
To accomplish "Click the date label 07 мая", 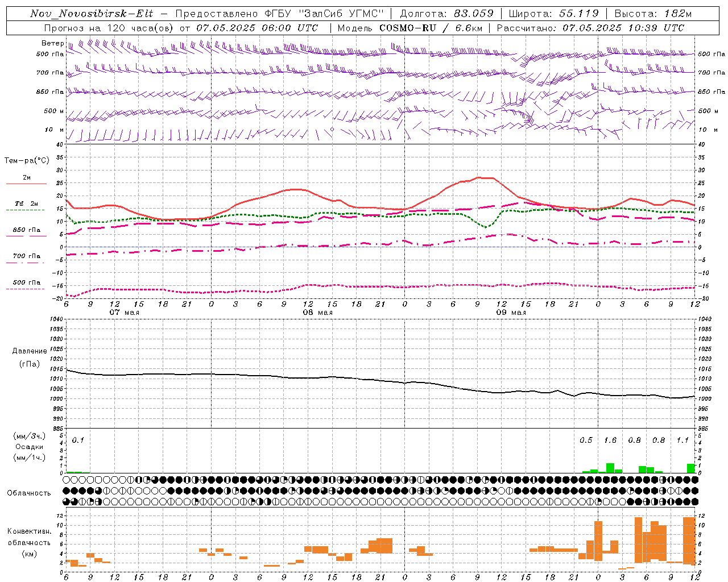I will coord(125,313).
